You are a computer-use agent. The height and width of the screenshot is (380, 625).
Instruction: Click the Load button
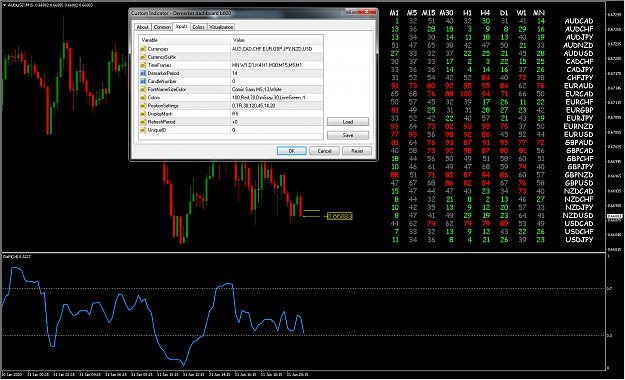pos(348,122)
